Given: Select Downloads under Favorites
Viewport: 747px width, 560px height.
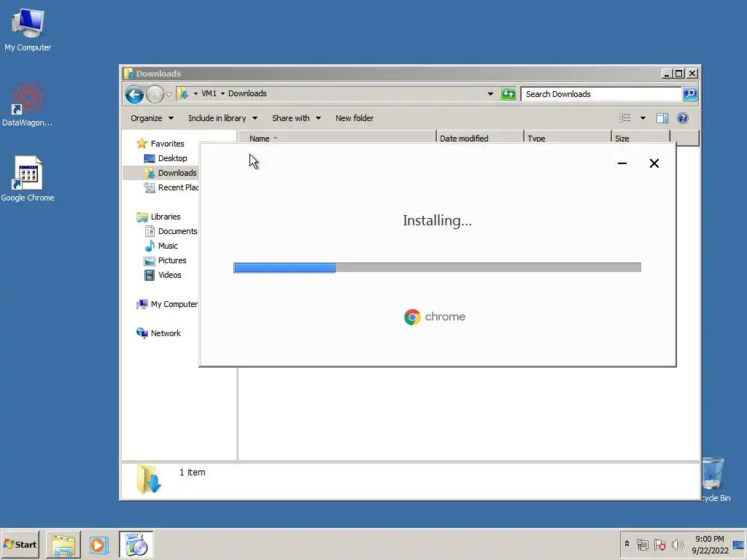Looking at the screenshot, I should tap(170, 173).
